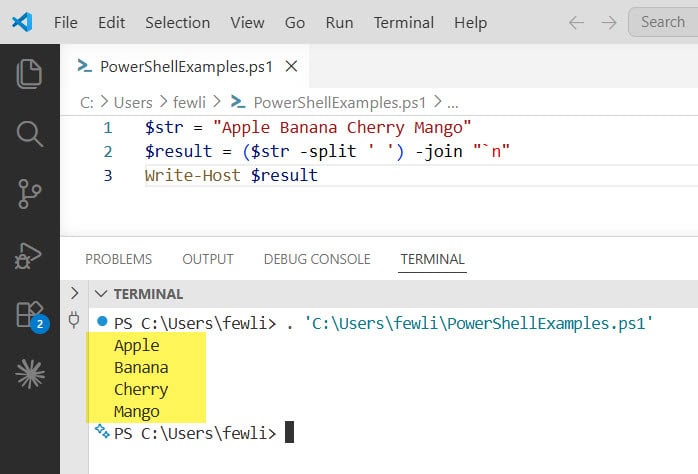Expand the side chevron next to TERMINAL
The height and width of the screenshot is (474, 698).
point(74,293)
